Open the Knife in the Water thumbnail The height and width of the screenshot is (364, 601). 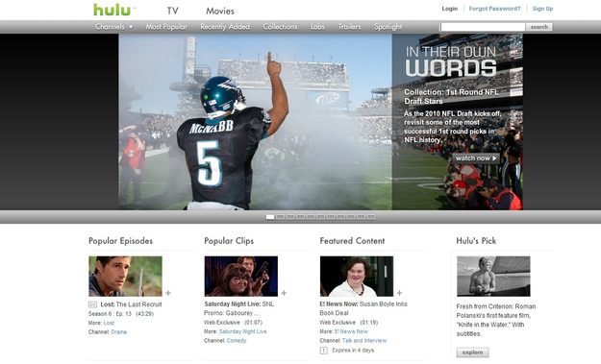pos(493,277)
